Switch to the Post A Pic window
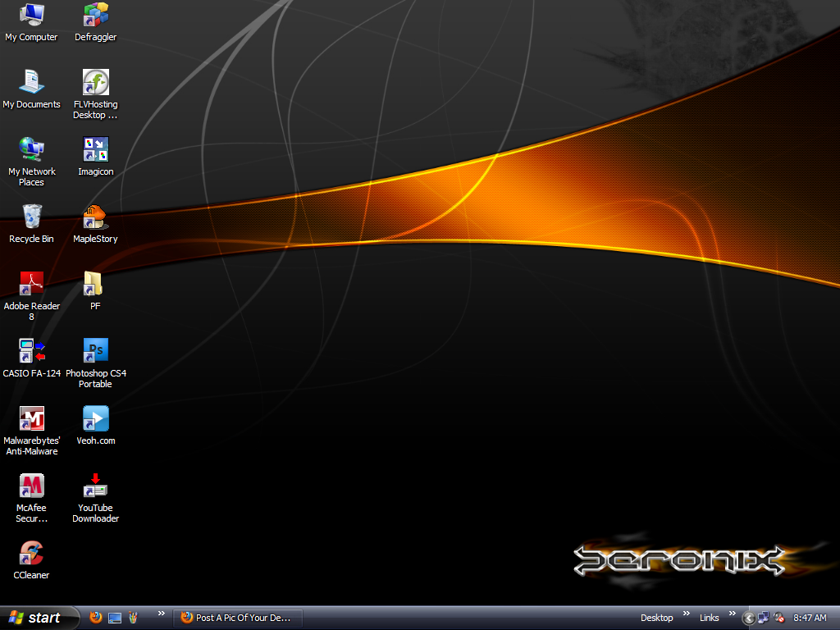The image size is (840, 630). [237, 617]
